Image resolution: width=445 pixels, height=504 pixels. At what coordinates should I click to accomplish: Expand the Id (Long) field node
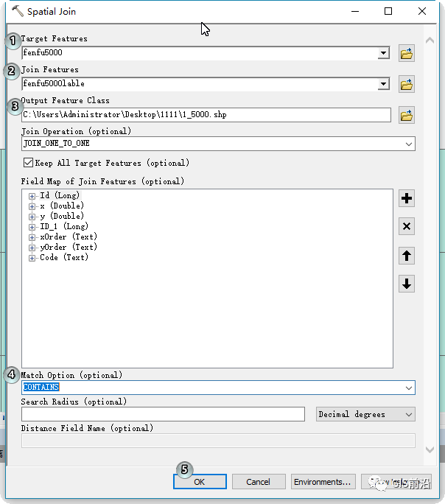click(x=32, y=196)
